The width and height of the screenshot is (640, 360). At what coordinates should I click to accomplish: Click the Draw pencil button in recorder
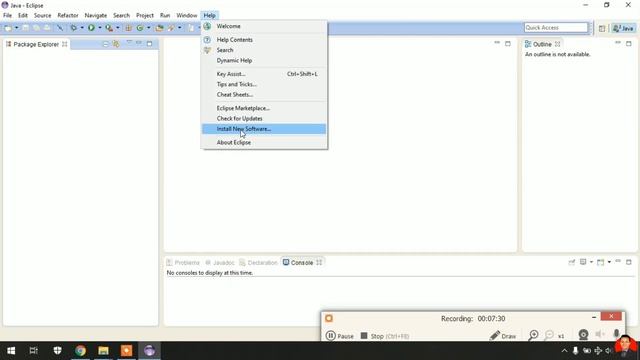[503, 336]
